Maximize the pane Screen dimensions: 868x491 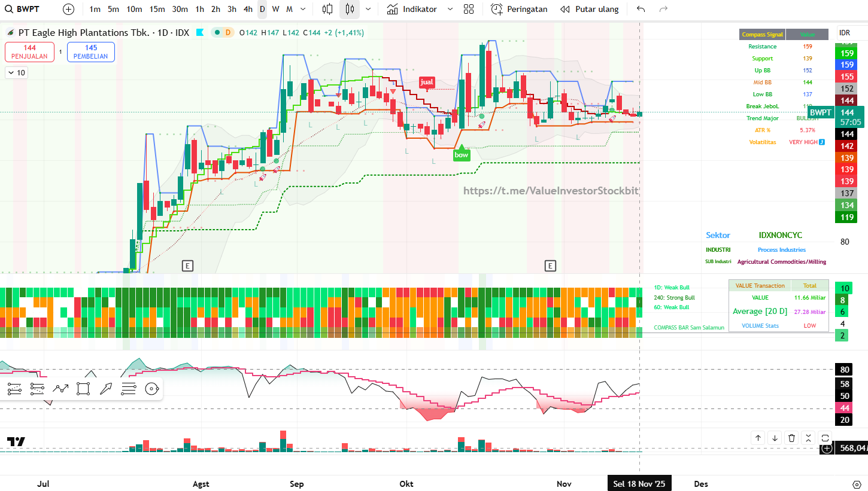point(825,438)
